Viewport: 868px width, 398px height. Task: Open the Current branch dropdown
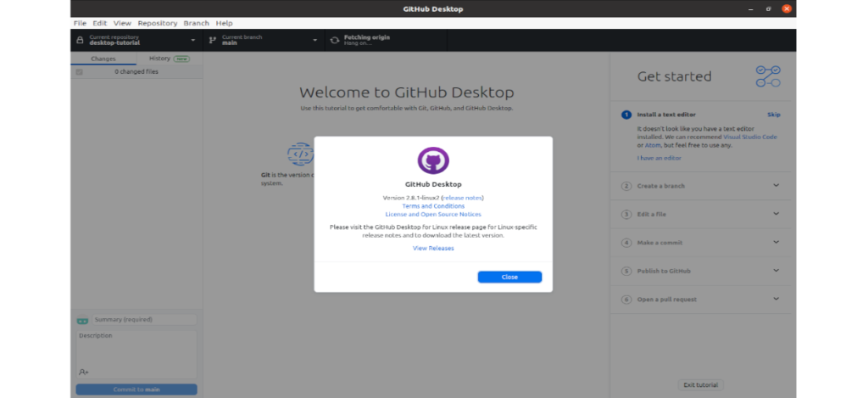tap(264, 41)
